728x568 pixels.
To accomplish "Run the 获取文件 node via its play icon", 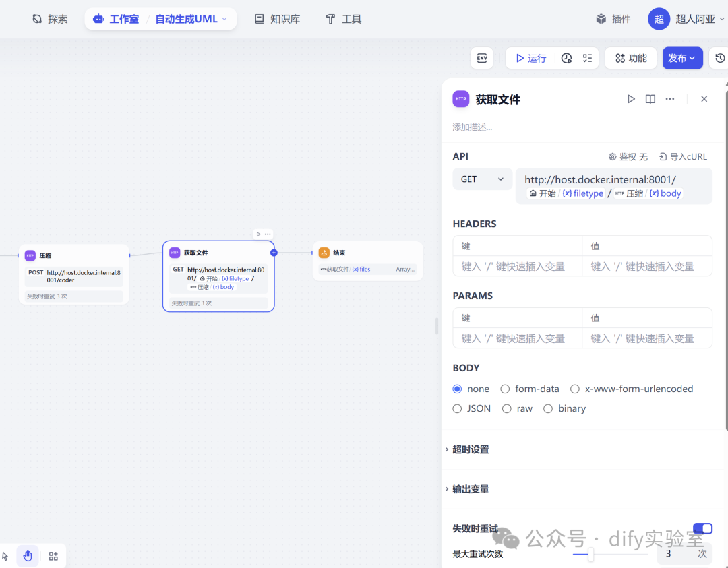I will pos(631,98).
